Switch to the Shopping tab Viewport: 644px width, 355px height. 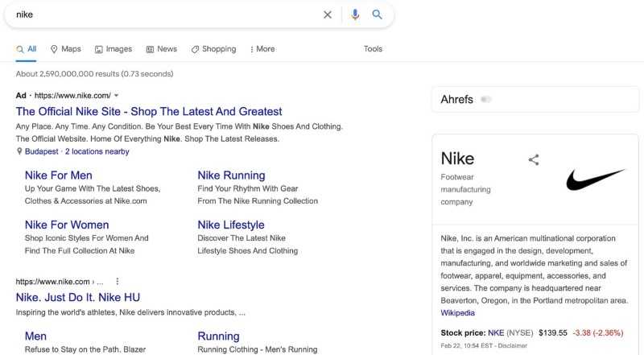click(x=213, y=49)
